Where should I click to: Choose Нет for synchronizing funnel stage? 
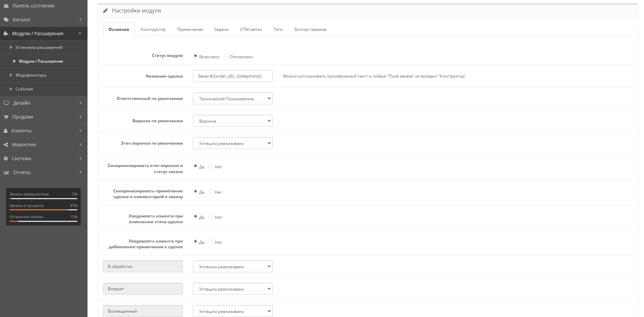211,166
